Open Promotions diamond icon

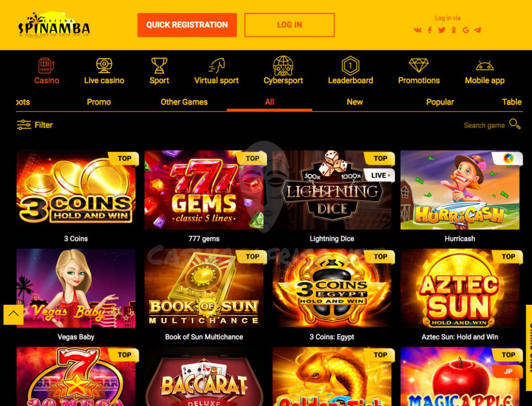(x=419, y=65)
